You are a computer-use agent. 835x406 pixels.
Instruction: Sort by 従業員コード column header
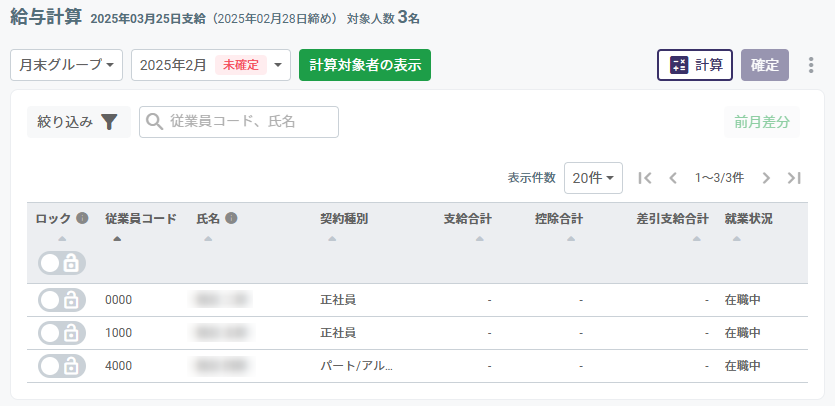tap(140, 219)
